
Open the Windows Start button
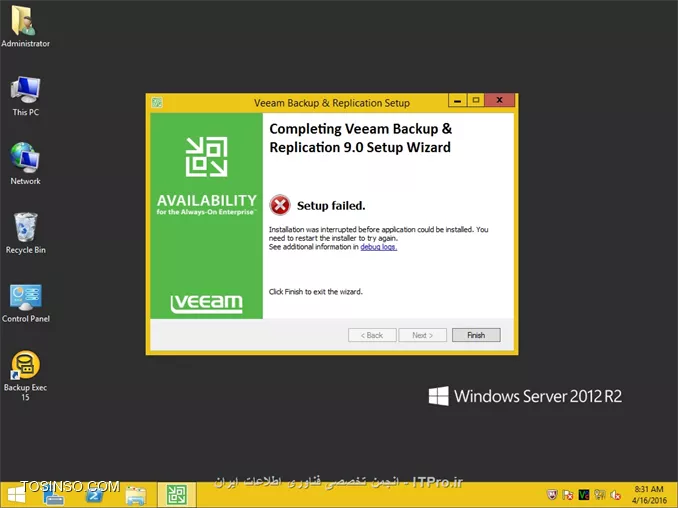[16, 495]
